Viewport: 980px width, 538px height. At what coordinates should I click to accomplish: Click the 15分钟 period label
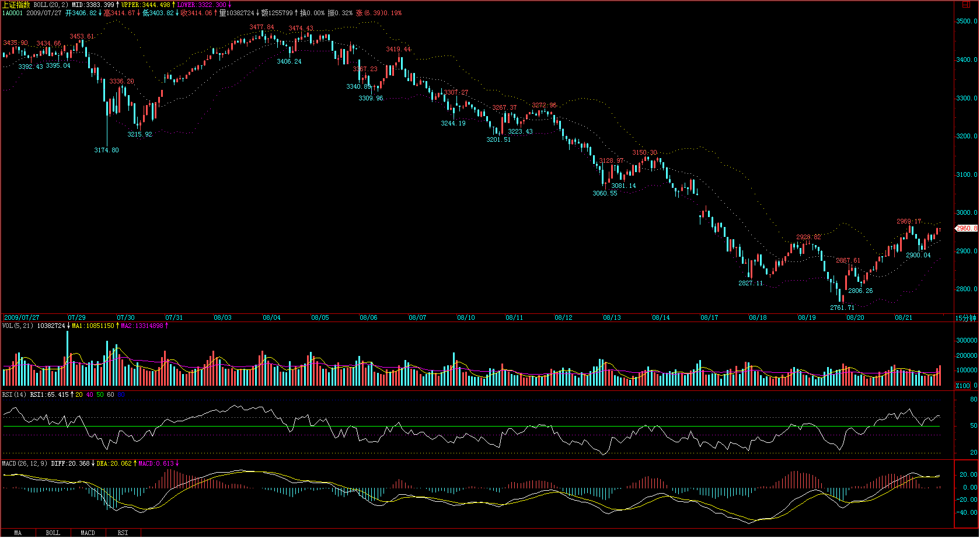[965, 318]
